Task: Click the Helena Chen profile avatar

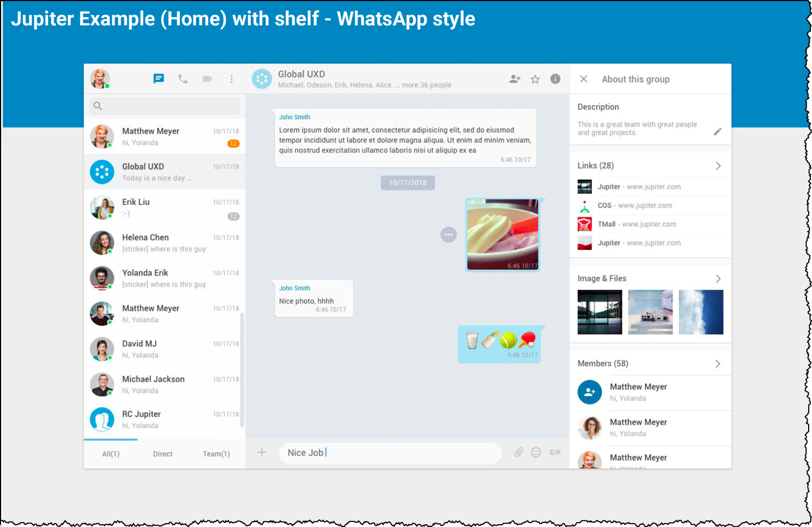Action: (x=102, y=243)
